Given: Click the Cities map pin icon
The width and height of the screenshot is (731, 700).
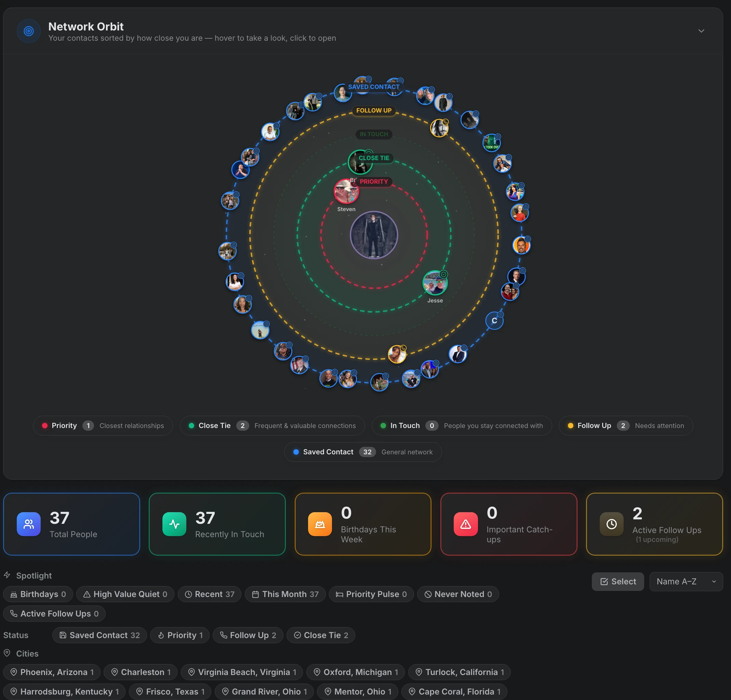Looking at the screenshot, I should pyautogui.click(x=7, y=653).
